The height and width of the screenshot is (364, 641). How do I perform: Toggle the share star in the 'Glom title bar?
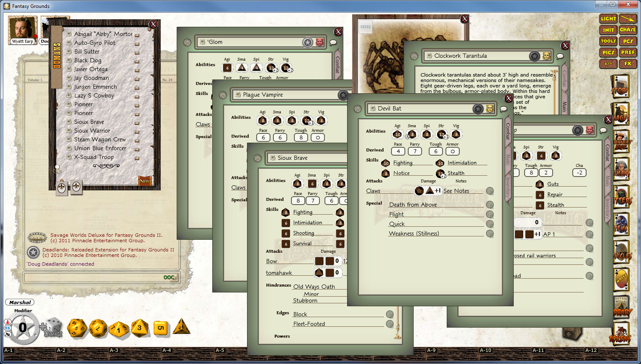coord(308,42)
